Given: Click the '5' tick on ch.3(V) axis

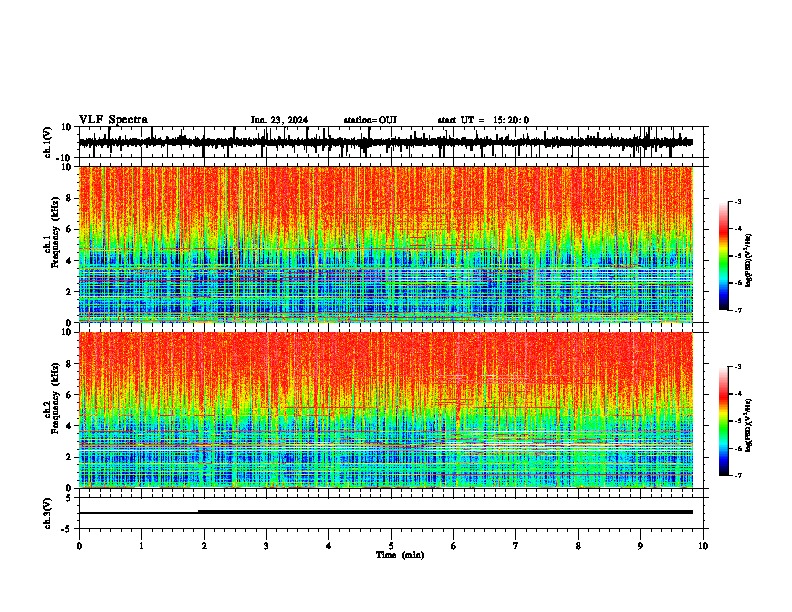Looking at the screenshot, I should tap(69, 498).
